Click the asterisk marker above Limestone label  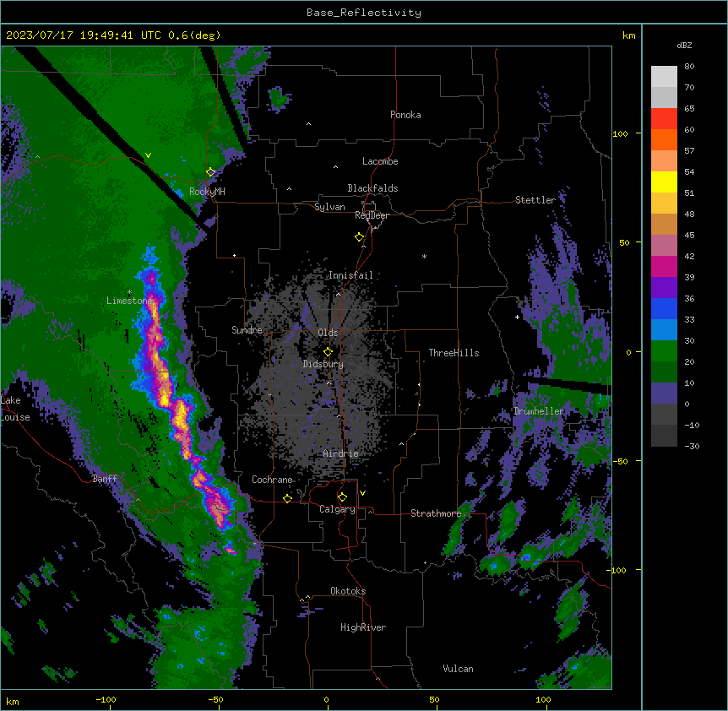coord(129,292)
